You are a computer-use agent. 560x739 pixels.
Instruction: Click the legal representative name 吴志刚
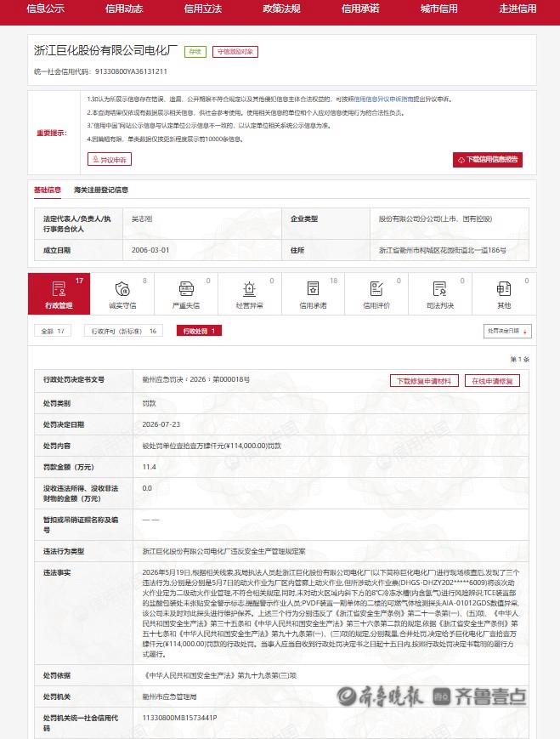click(141, 219)
